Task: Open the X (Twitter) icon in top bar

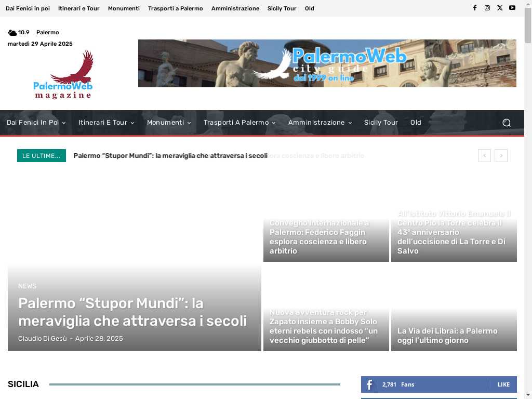Action: pyautogui.click(x=500, y=8)
